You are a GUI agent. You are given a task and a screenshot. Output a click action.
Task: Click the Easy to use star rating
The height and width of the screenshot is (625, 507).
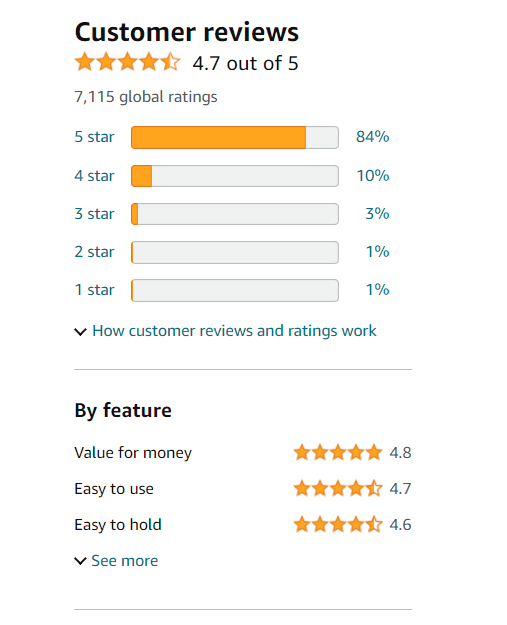point(338,489)
